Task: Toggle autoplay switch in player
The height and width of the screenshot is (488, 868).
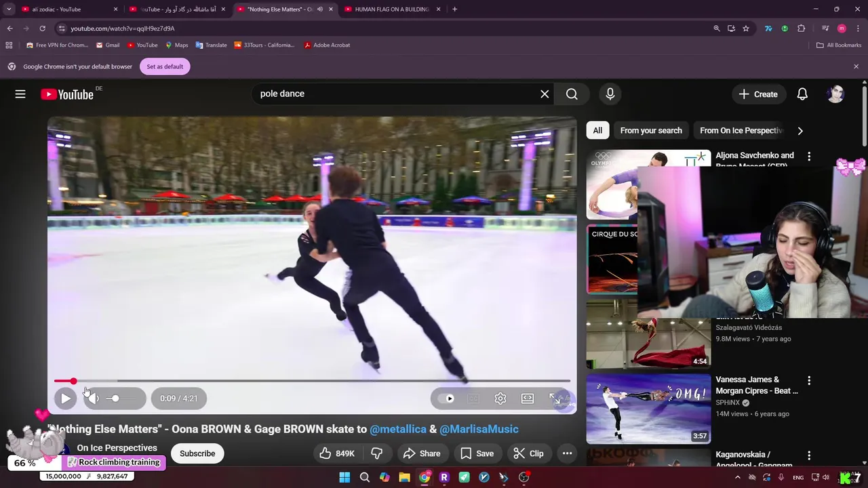Action: (x=446, y=399)
